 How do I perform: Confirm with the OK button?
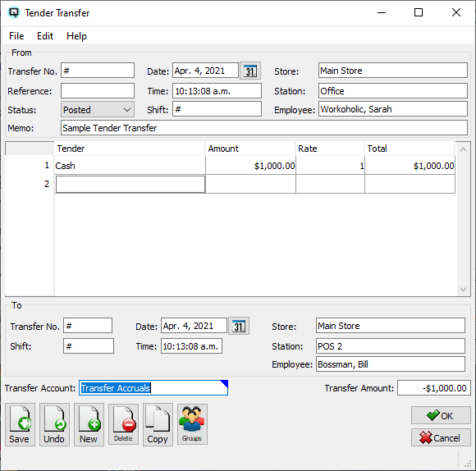(441, 415)
